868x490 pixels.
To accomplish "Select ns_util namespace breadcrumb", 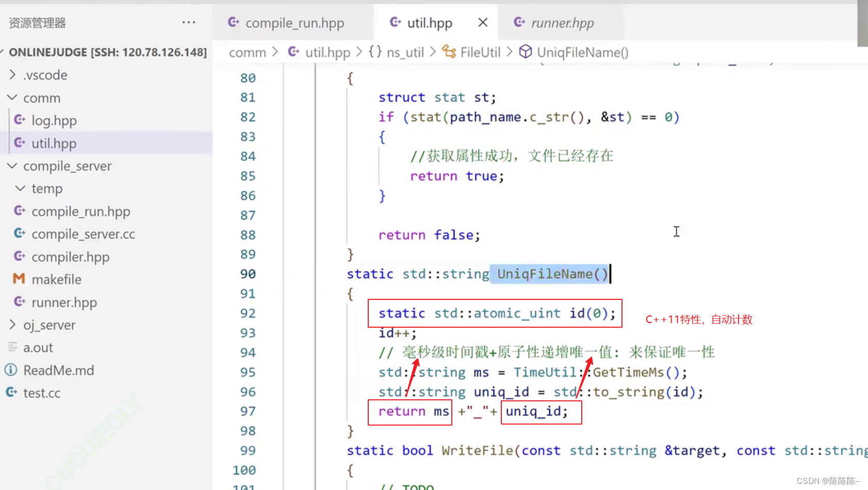I will point(405,53).
